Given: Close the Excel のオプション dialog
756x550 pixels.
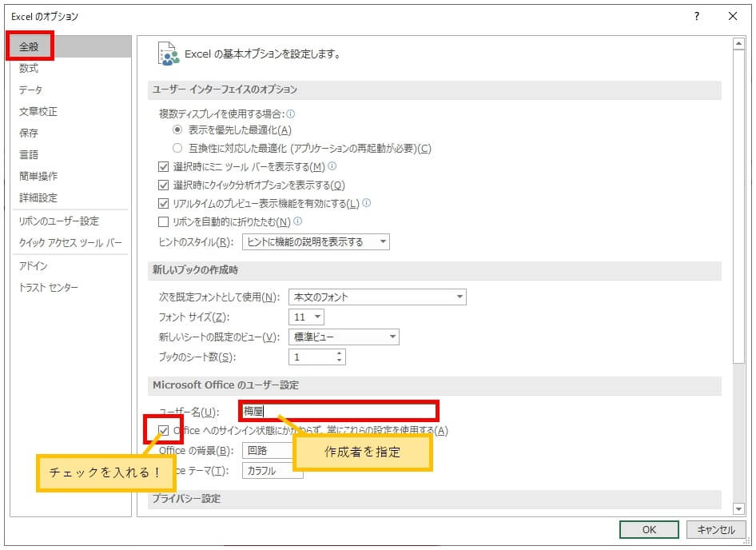Looking at the screenshot, I should [x=732, y=17].
